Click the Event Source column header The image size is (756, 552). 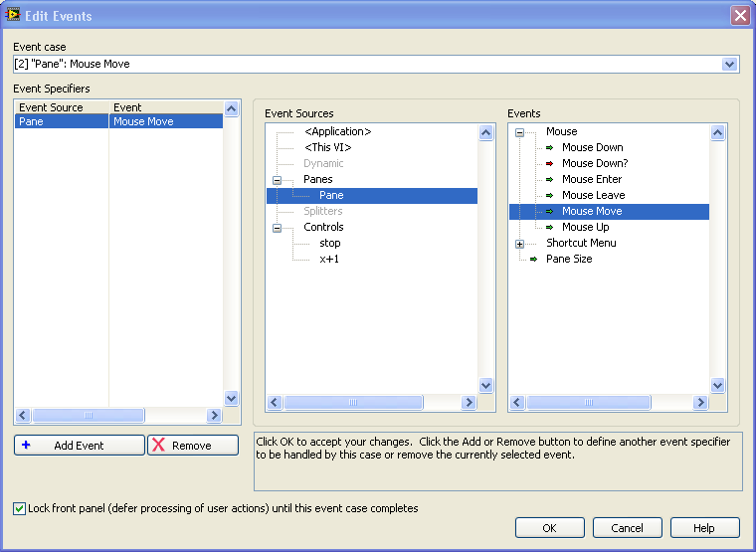62,107
